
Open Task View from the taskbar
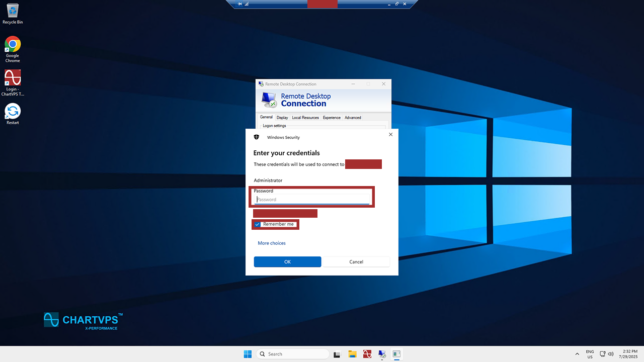(x=337, y=354)
